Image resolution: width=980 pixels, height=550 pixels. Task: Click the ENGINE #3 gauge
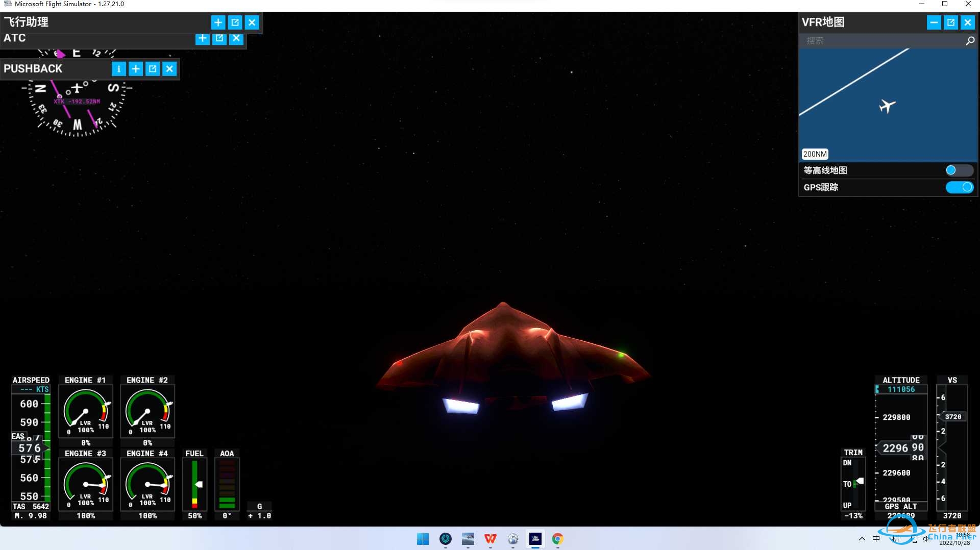pyautogui.click(x=86, y=484)
